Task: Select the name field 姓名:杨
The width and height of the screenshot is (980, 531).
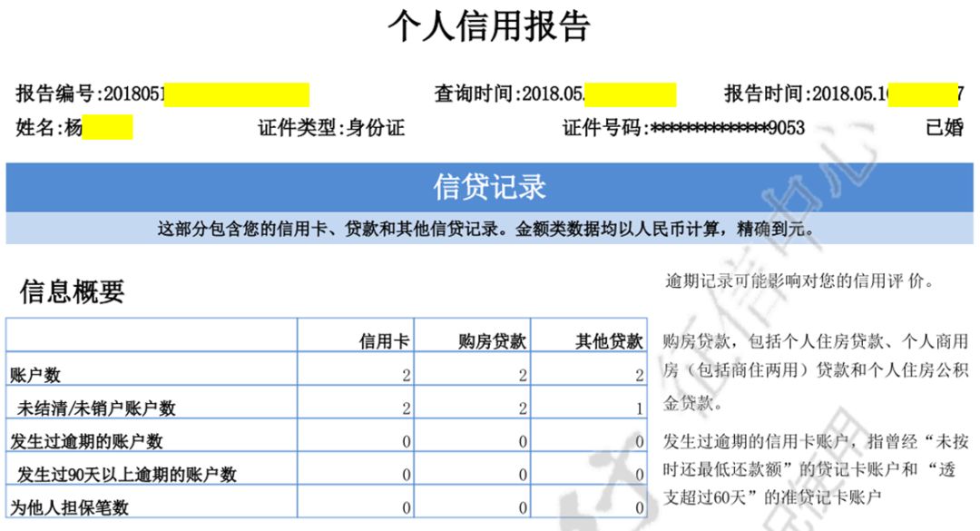Action: (50, 129)
